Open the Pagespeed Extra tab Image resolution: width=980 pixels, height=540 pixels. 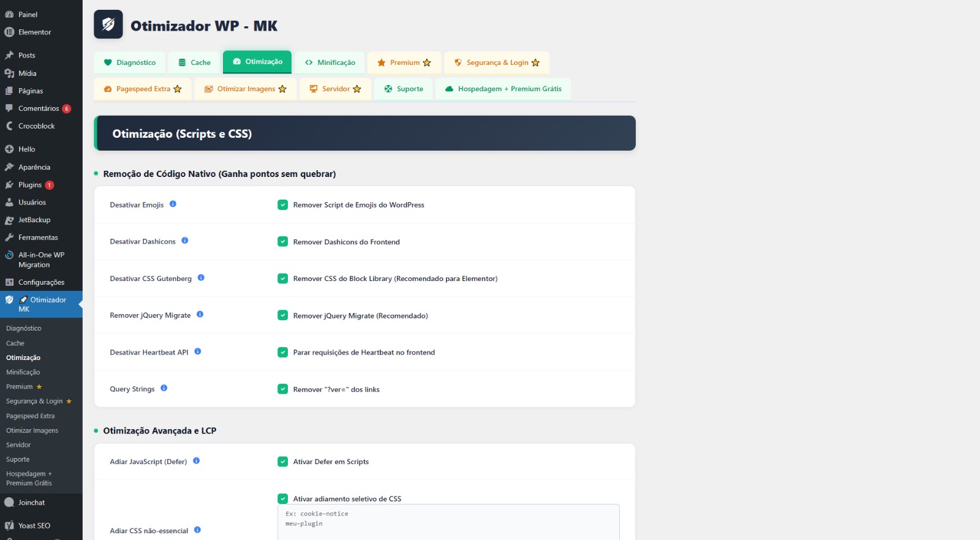click(x=143, y=89)
